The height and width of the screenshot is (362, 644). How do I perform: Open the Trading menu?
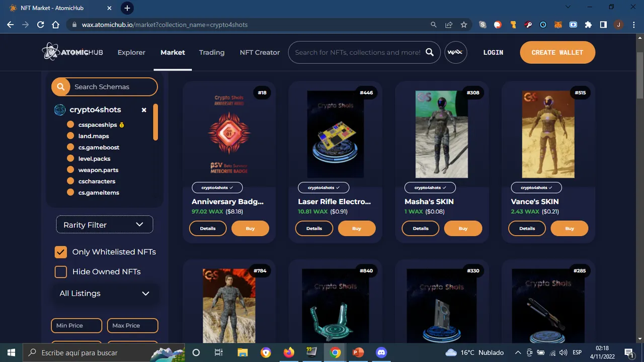[212, 52]
